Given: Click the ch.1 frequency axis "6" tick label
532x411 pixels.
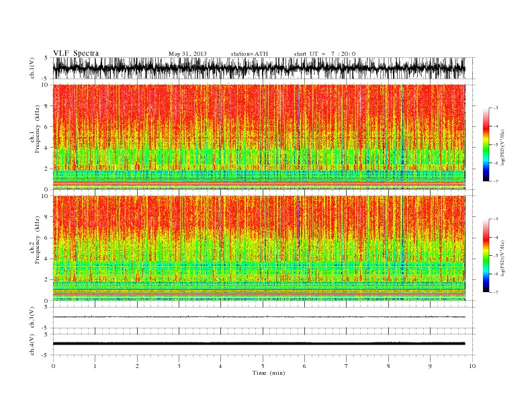Looking at the screenshot, I should pyautogui.click(x=47, y=127).
